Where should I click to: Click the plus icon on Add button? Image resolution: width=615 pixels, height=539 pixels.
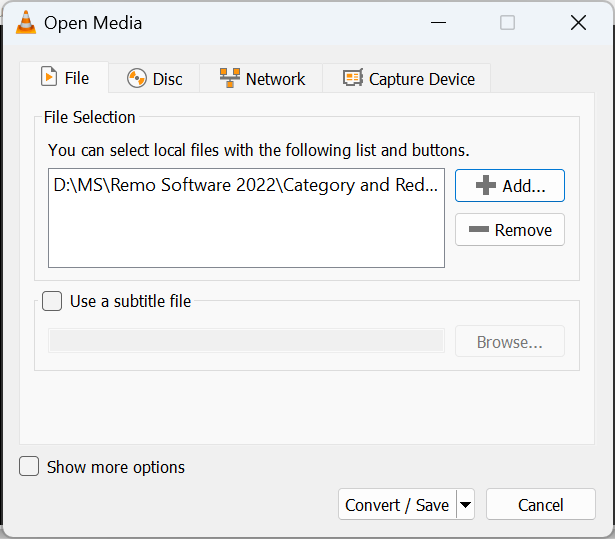pos(486,185)
